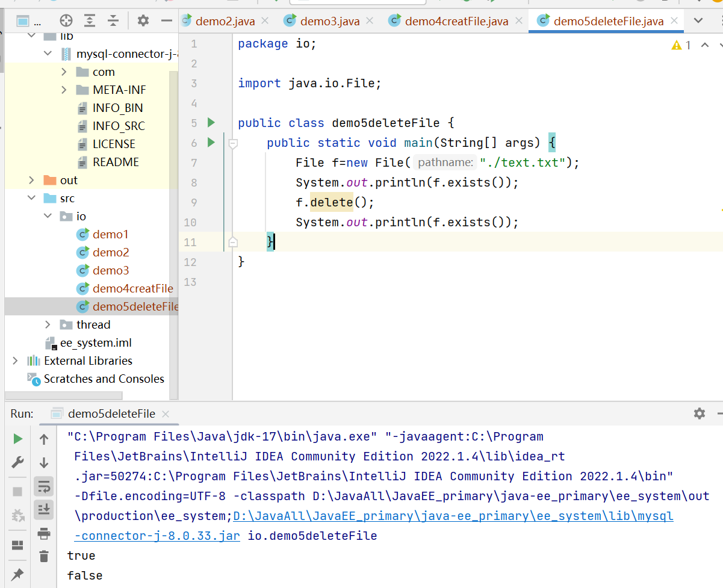Click the stop process button
The height and width of the screenshot is (588, 723).
17,492
